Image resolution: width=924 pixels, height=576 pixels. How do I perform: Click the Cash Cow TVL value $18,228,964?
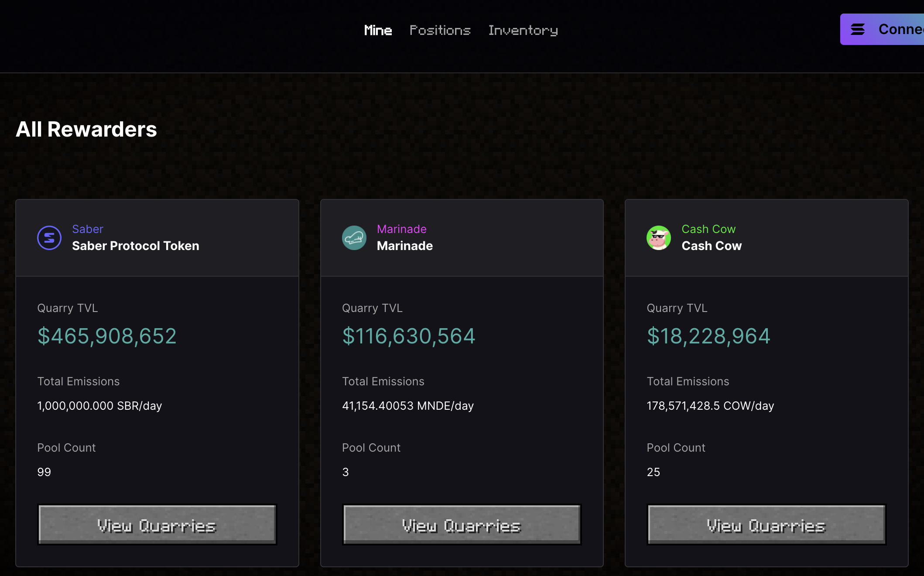708,336
